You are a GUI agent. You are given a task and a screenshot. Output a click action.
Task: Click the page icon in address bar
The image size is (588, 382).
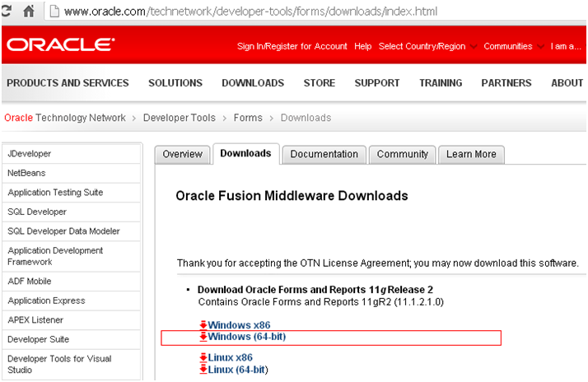[54, 12]
